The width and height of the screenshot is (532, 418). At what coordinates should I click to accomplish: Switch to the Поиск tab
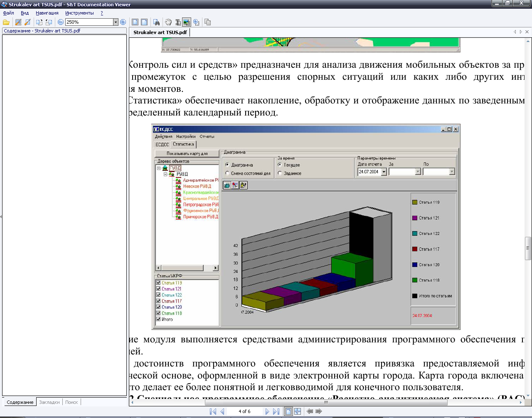click(x=71, y=402)
